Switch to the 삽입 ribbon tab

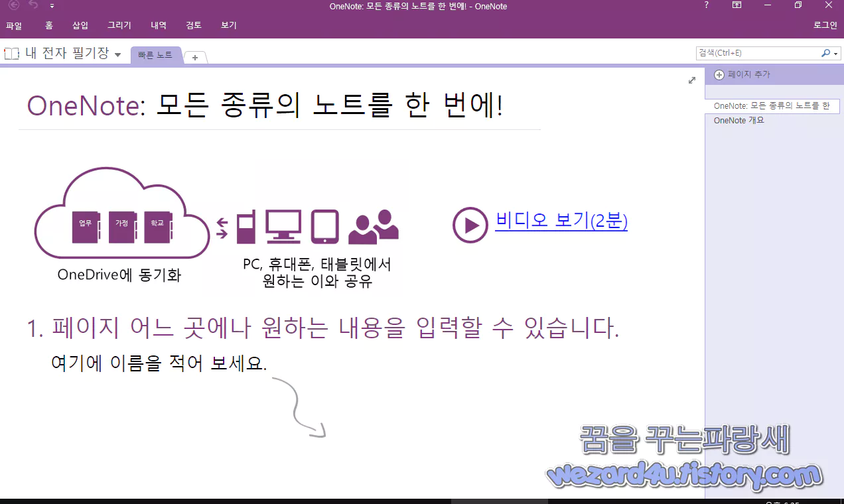[80, 26]
